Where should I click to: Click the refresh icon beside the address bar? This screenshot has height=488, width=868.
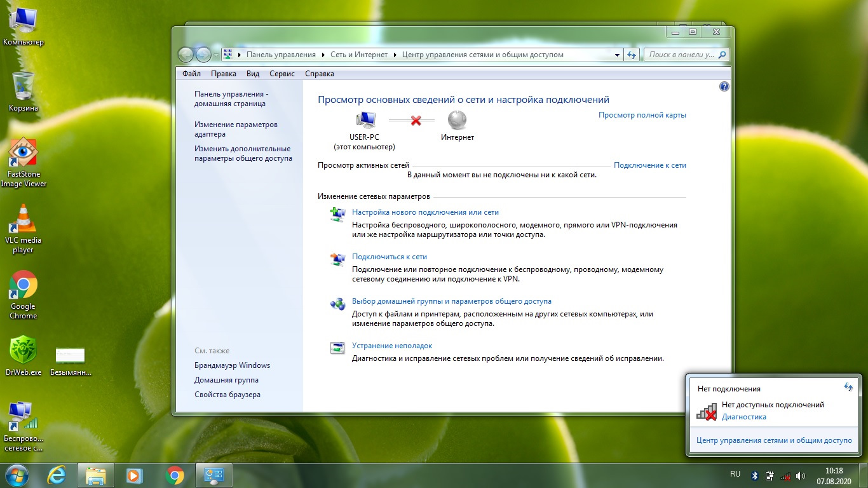632,55
